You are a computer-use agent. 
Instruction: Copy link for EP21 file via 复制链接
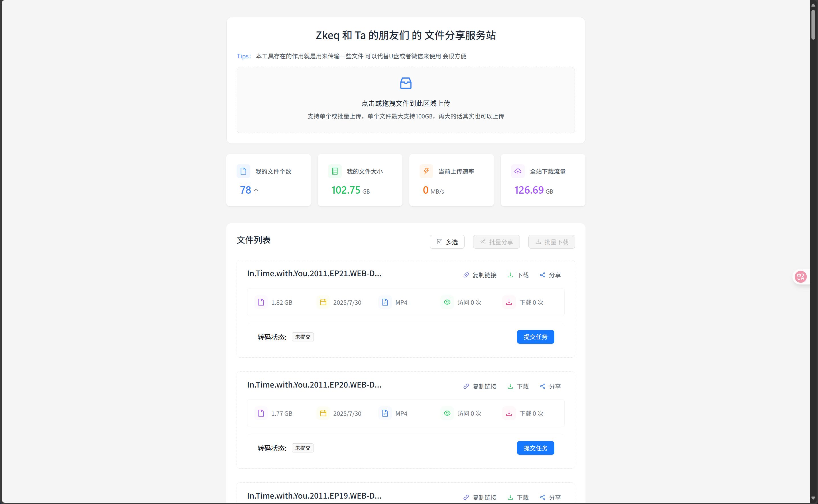point(480,275)
